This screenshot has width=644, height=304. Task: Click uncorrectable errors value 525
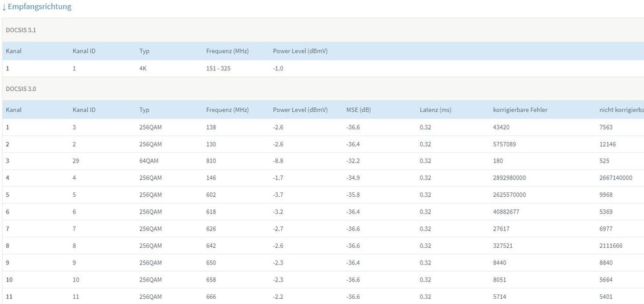pyautogui.click(x=604, y=161)
